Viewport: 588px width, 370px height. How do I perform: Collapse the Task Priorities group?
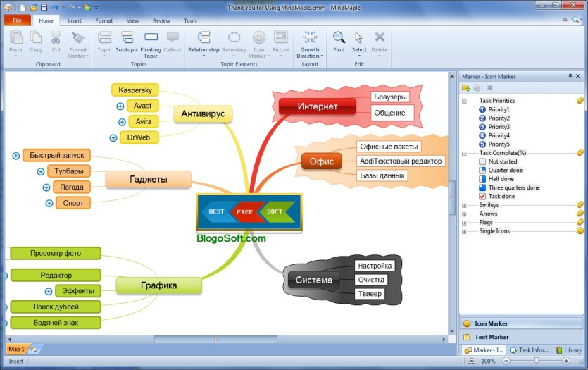coord(464,101)
